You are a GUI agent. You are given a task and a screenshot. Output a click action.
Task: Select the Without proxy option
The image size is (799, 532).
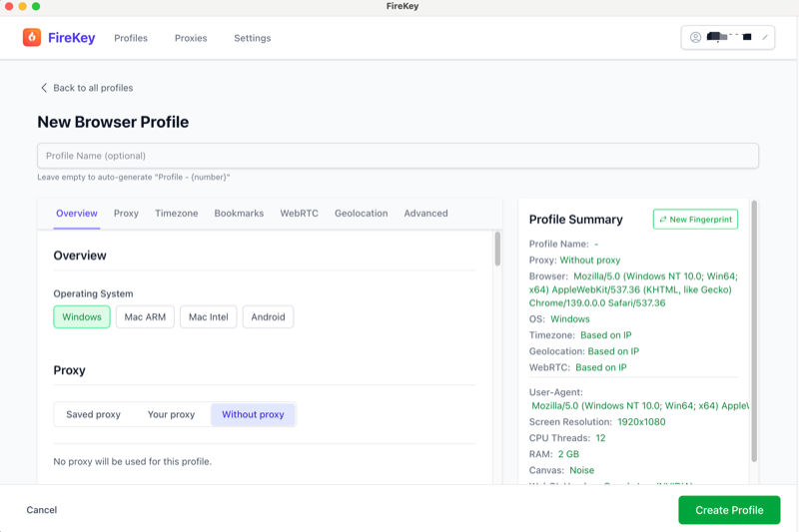pyautogui.click(x=253, y=414)
